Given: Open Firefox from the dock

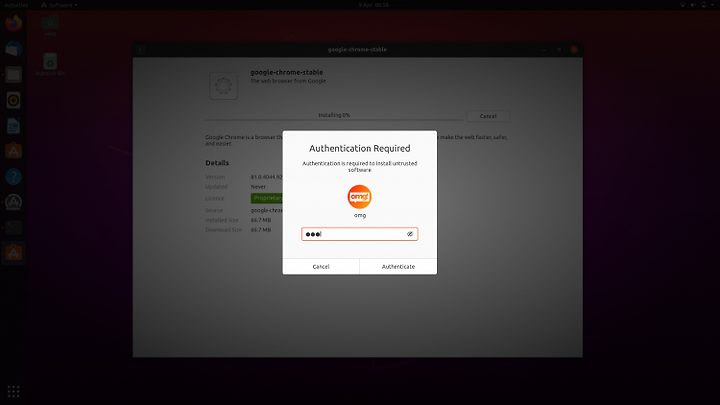Looking at the screenshot, I should pos(13,23).
